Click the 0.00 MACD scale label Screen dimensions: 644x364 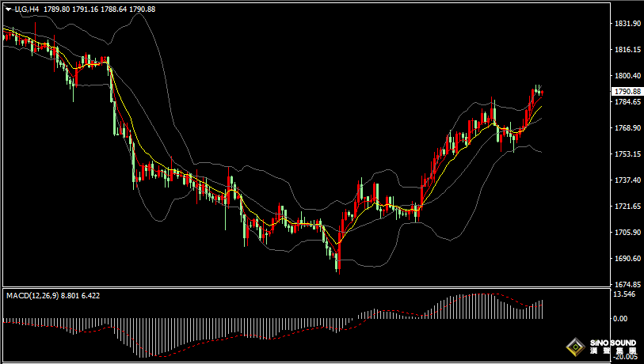(x=620, y=318)
